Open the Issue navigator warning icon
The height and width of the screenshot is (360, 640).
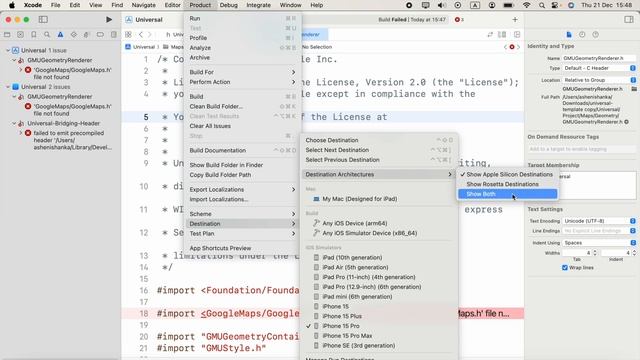click(60, 35)
